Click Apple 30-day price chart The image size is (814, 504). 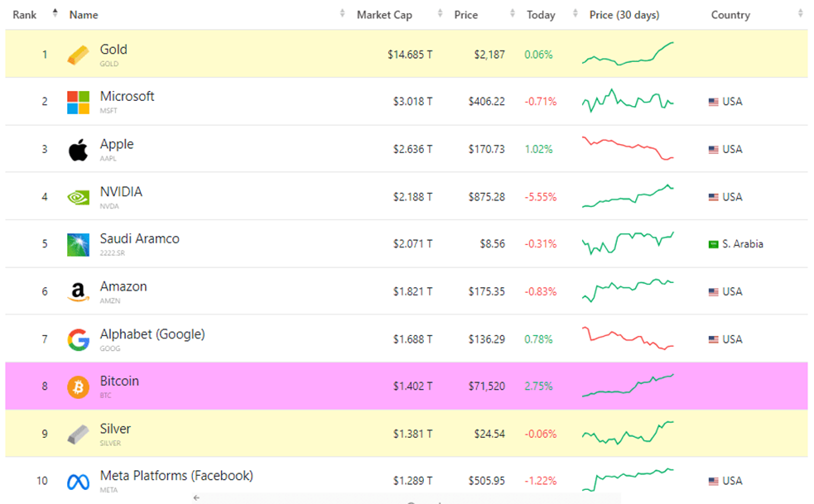pos(628,148)
